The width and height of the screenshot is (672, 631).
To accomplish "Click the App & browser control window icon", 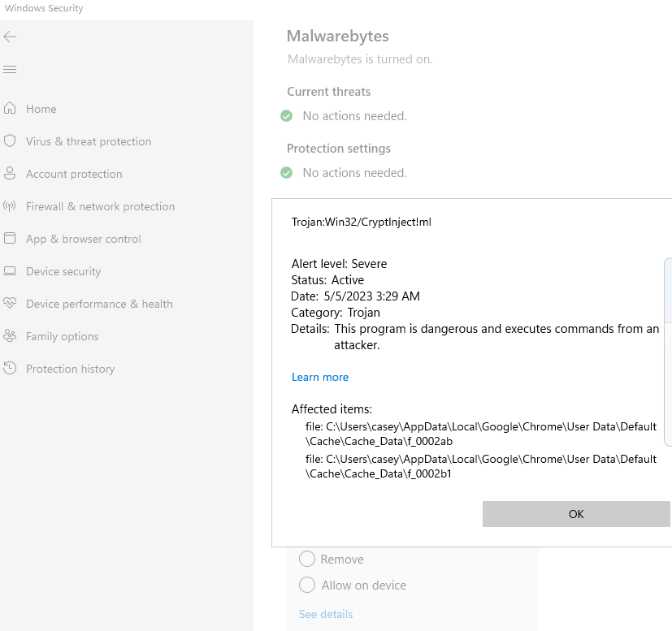I will tap(10, 238).
